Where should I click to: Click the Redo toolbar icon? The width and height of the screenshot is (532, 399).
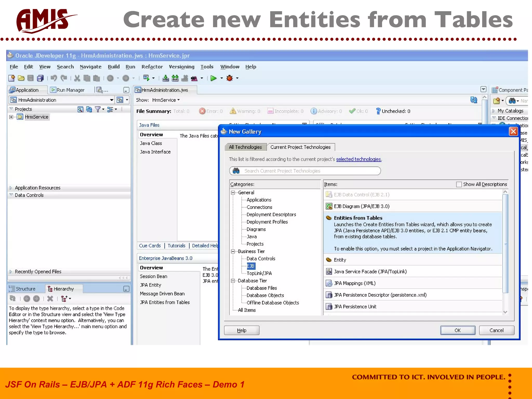(64, 78)
